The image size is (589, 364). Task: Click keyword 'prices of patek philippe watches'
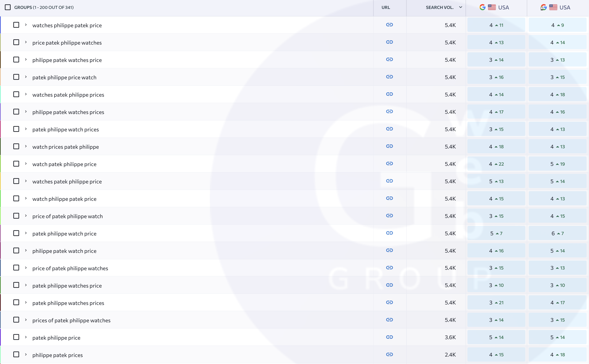71,320
